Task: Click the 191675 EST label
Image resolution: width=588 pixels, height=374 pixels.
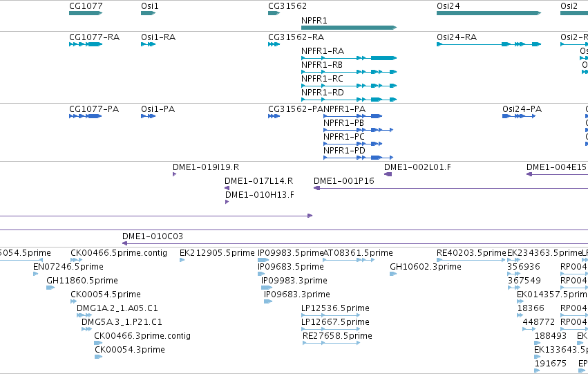Action: [x=551, y=364]
